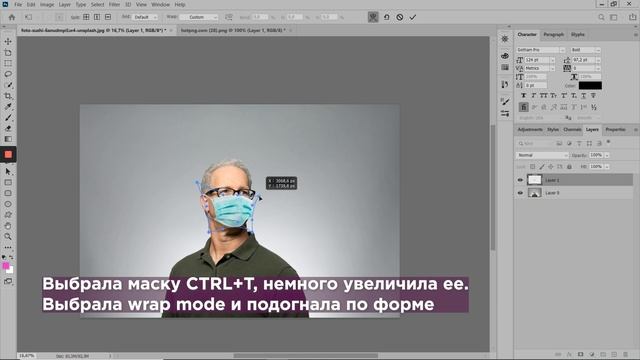
Task: Open the leading value dropdown
Action: coord(598,60)
